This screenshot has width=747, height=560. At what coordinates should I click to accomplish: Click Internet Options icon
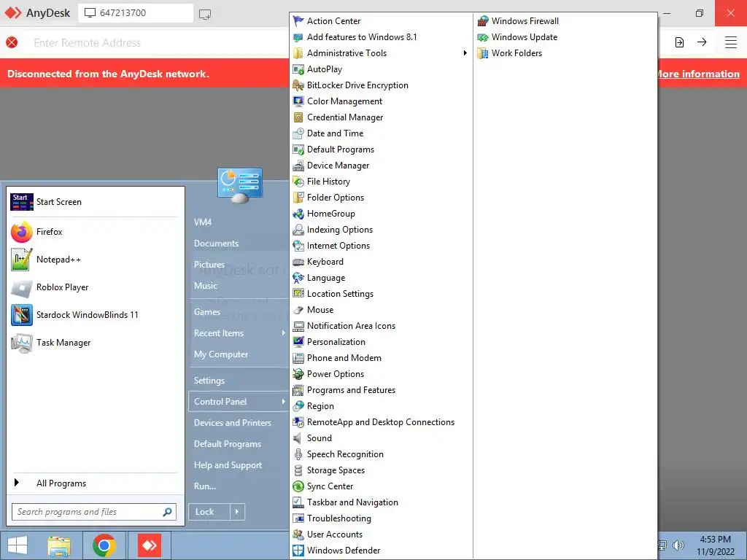point(298,246)
